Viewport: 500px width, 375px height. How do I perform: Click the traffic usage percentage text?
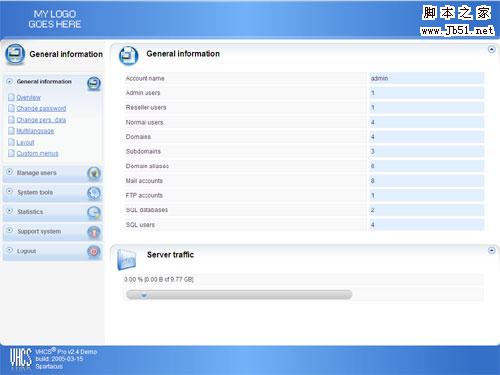(159, 279)
